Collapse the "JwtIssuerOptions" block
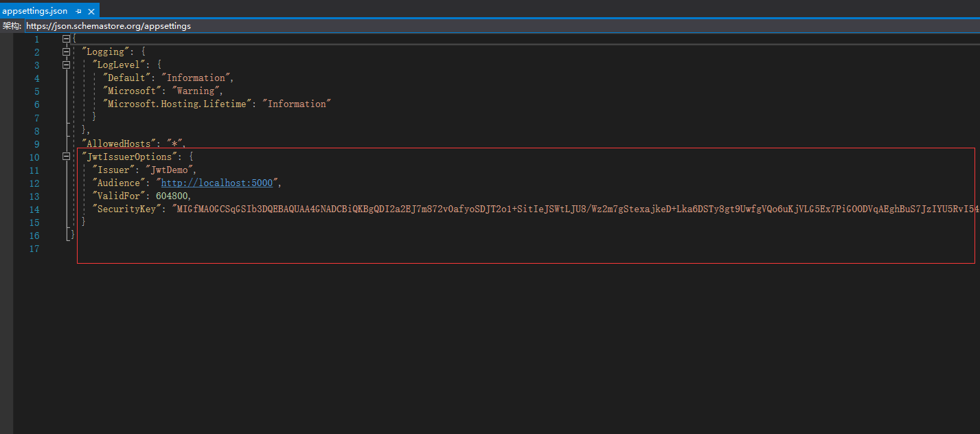The height and width of the screenshot is (434, 980). [66, 157]
